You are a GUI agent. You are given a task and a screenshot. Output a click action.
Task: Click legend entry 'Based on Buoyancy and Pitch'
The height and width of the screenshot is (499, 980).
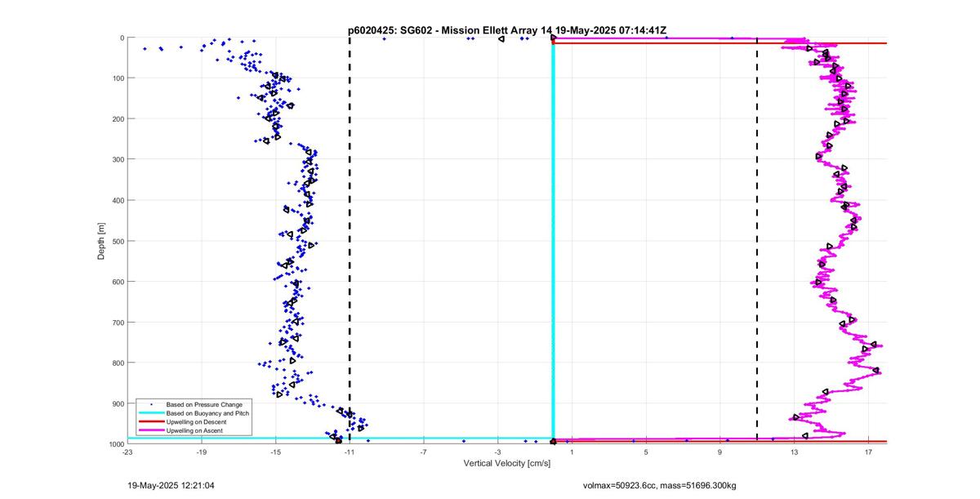point(207,413)
